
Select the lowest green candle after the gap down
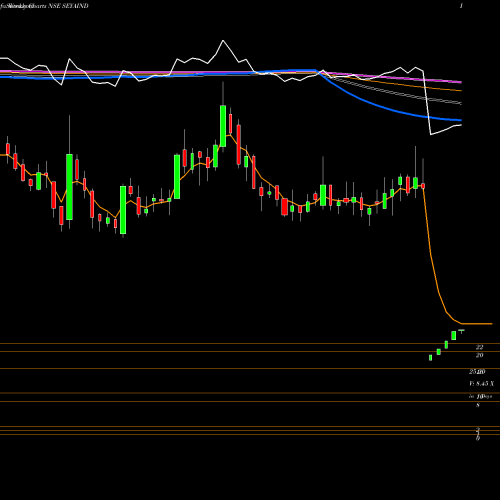tap(430, 358)
